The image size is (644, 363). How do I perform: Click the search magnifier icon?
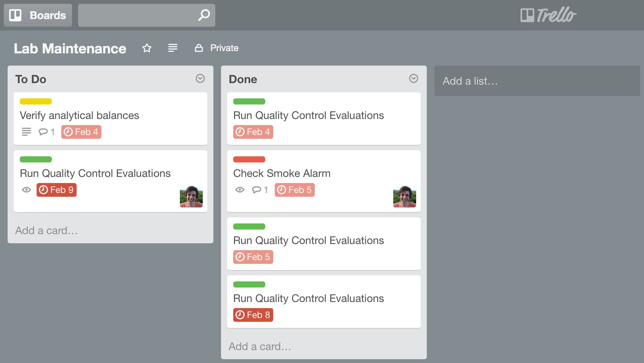[204, 15]
